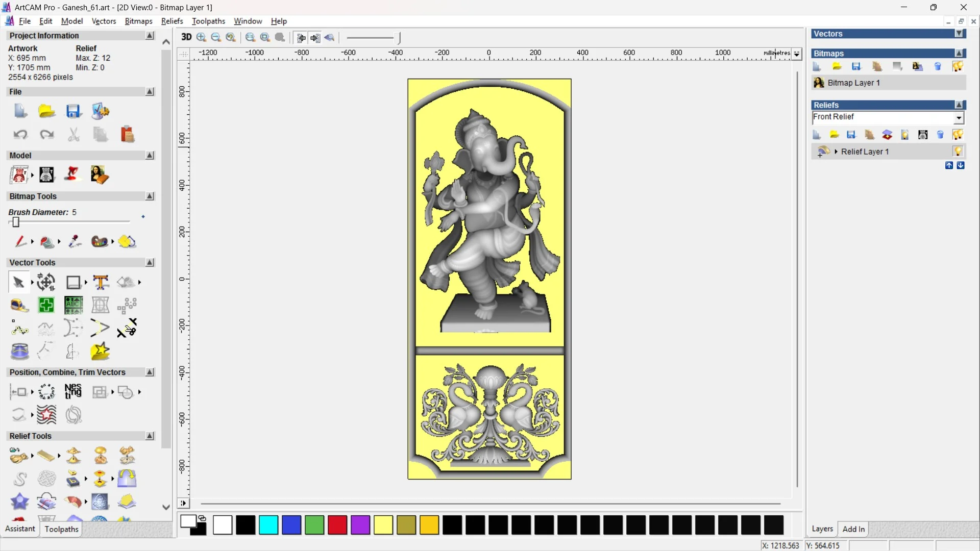The height and width of the screenshot is (551, 980).
Task: Click the Create Vector Text tool
Action: pyautogui.click(x=101, y=282)
